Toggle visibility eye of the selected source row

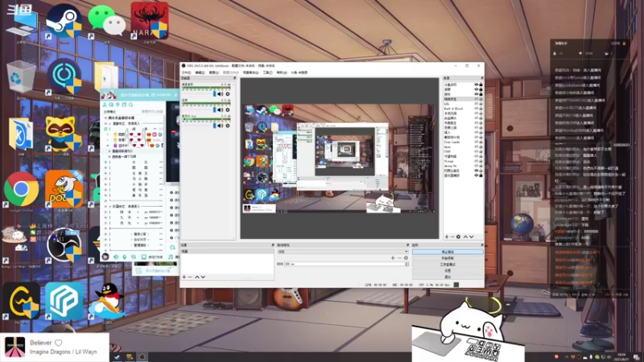click(477, 99)
